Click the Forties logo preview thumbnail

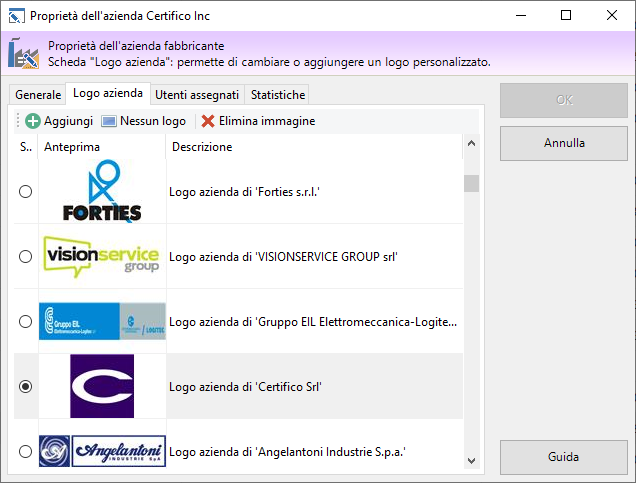(102, 191)
